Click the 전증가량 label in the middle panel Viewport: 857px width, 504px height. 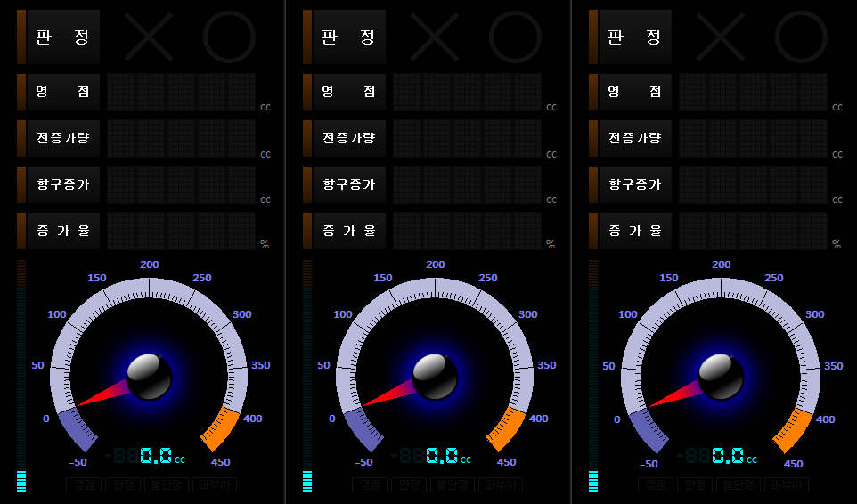click(x=348, y=138)
